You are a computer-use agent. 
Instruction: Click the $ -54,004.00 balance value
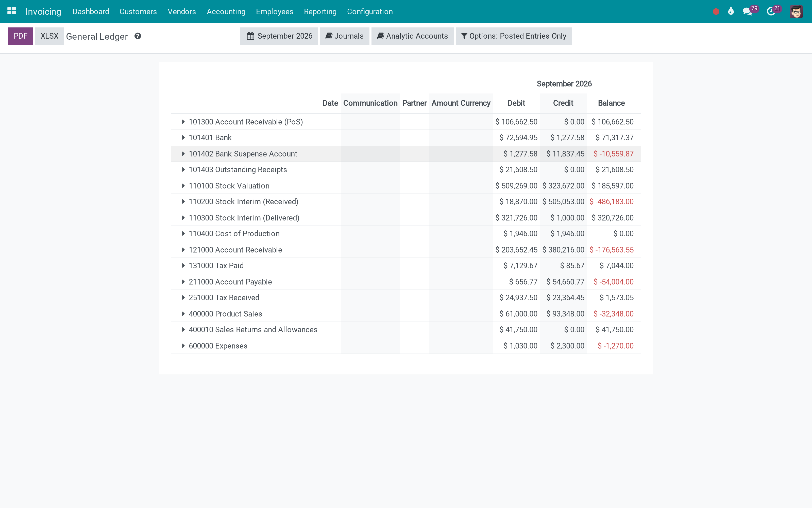coord(613,281)
